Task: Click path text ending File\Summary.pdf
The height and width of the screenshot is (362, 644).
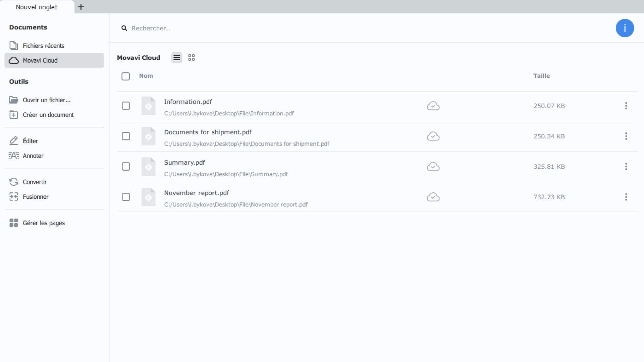Action: (x=226, y=174)
